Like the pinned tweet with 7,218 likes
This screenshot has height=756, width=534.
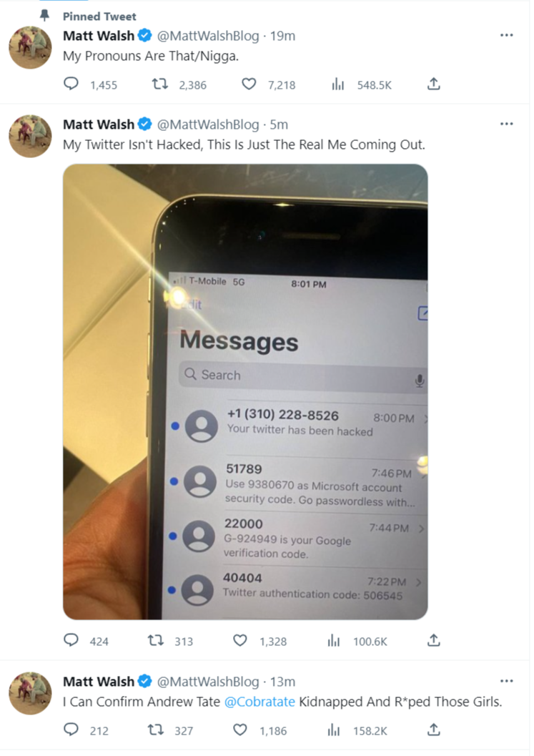[x=249, y=84]
